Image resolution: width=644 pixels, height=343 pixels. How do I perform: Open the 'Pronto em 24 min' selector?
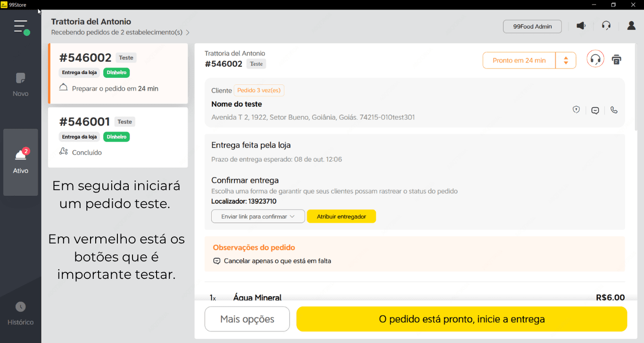[519, 60]
